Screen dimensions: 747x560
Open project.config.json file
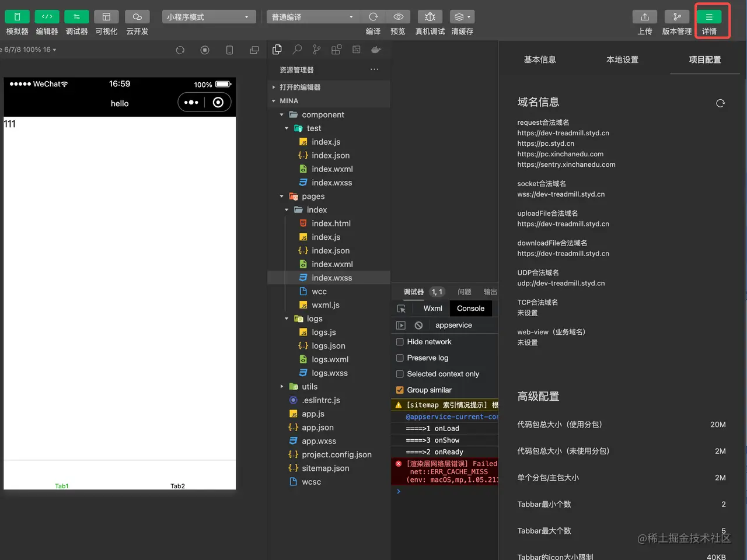coord(329,455)
